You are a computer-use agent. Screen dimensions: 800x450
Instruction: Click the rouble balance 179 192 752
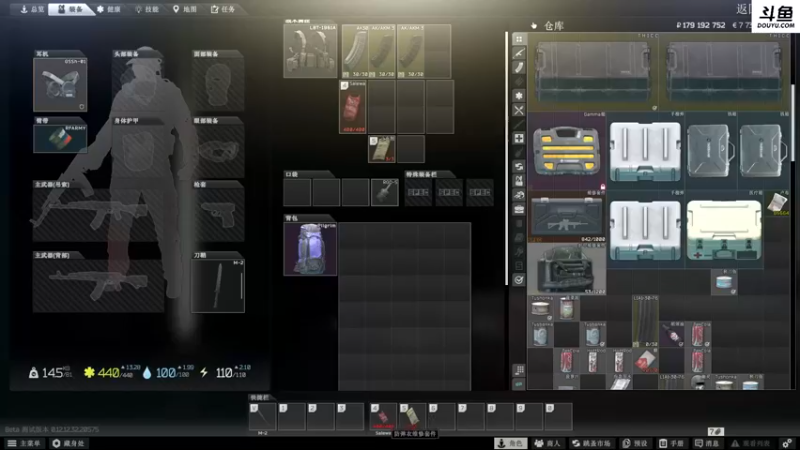[x=701, y=25]
